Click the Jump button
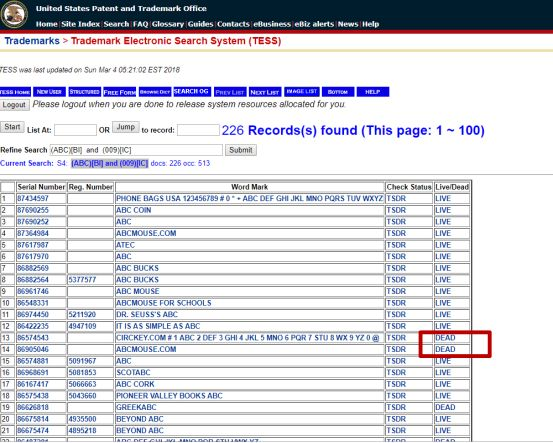Viewport: 553px width, 443px height. click(x=126, y=127)
